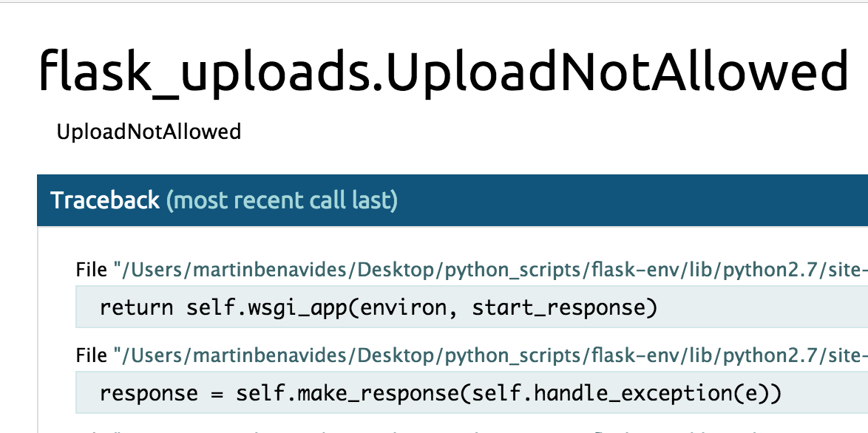Screen dimensions: 868x433
Task: Click the word "File" in the first frame
Action: pos(92,270)
